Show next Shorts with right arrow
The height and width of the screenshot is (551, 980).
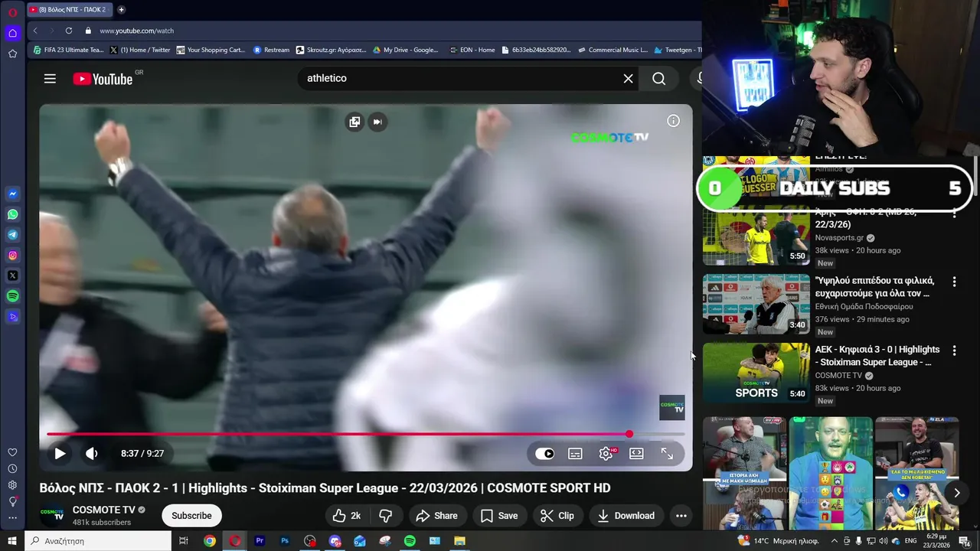[956, 493]
